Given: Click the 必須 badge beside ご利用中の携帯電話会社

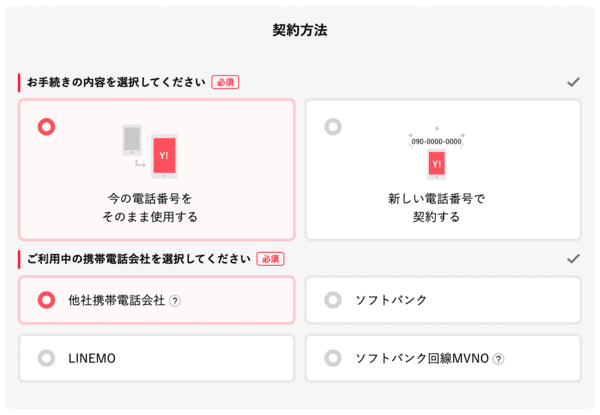Looking at the screenshot, I should [x=270, y=259].
